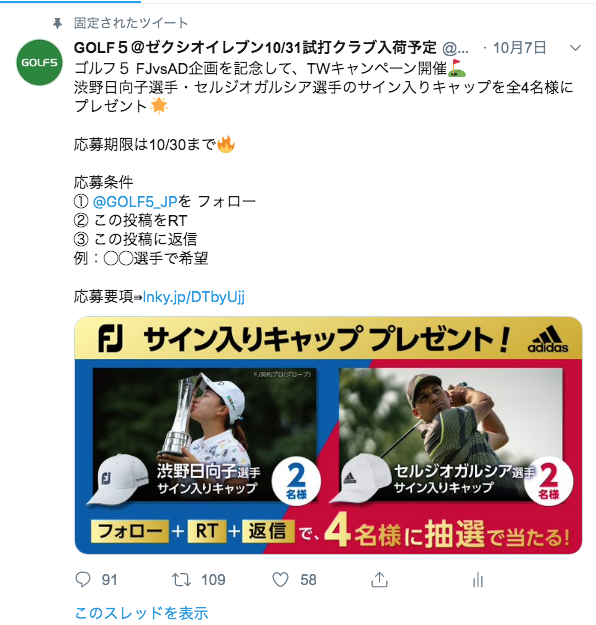View tweet analytics bar chart icon

click(x=478, y=580)
